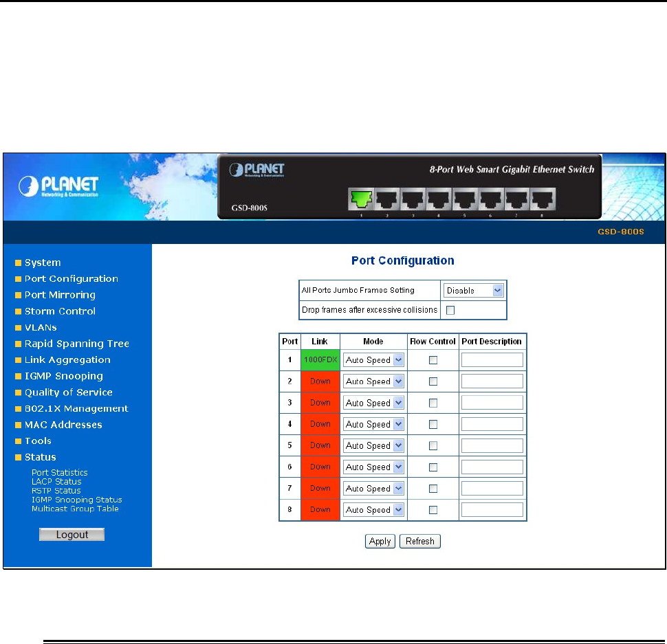The image size is (667, 644).
Task: Click the yellow bullet beside System
Action: 18,263
